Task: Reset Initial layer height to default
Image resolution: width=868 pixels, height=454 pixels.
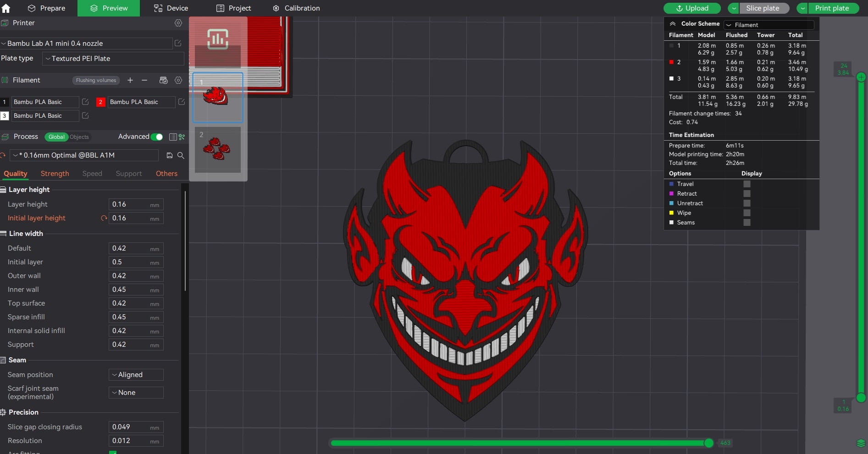Action: [104, 218]
